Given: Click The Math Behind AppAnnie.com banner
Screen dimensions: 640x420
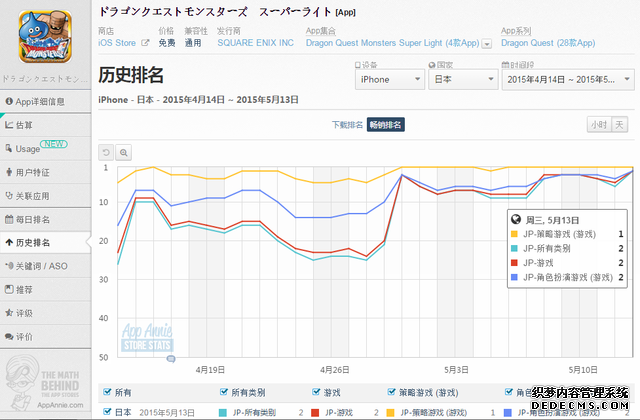Looking at the screenshot, I should click(44, 383).
